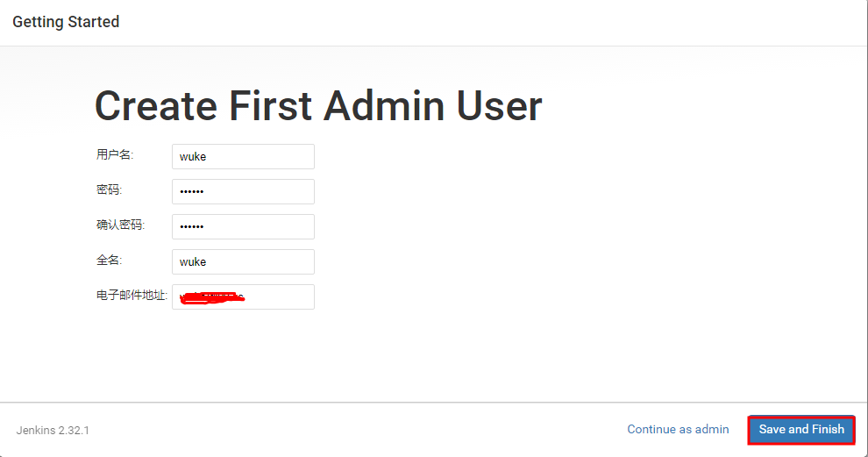
Task: Click the 电子邮件地址 label text
Action: pos(132,296)
